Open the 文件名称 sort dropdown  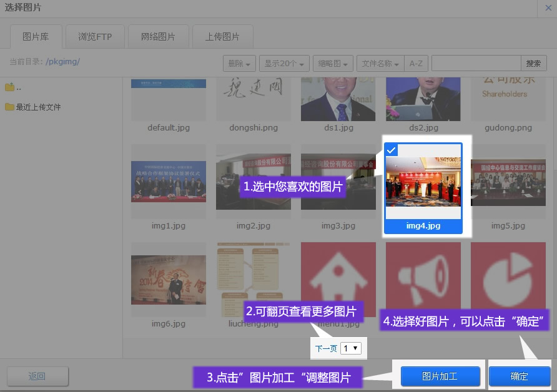[x=380, y=64]
